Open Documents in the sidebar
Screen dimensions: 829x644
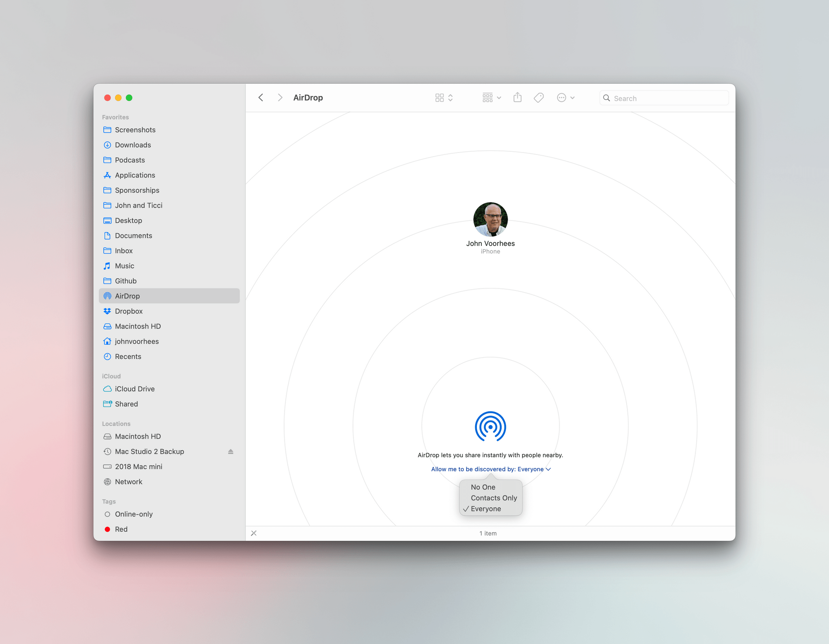point(169,235)
